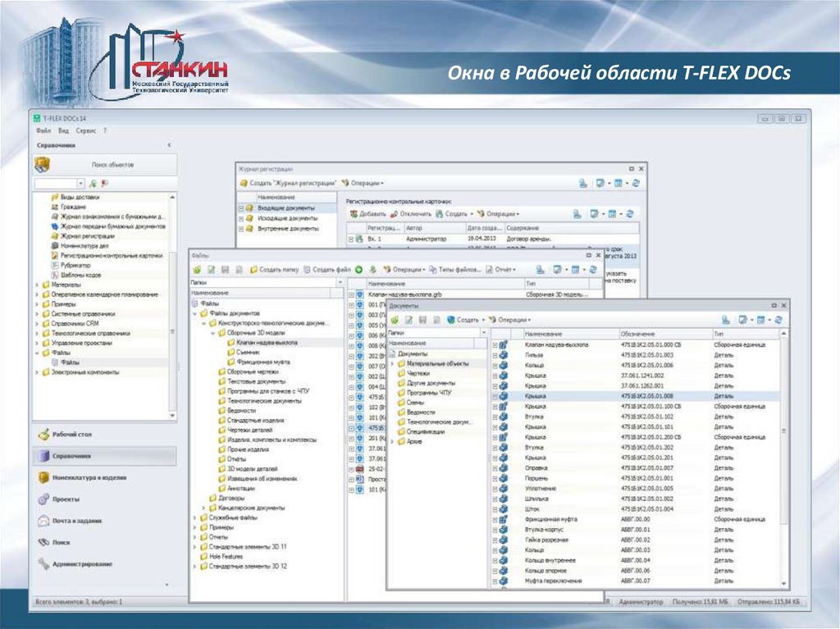Click Создать папку in Файлы window
Viewport: 840px width, 629px height.
(x=274, y=270)
